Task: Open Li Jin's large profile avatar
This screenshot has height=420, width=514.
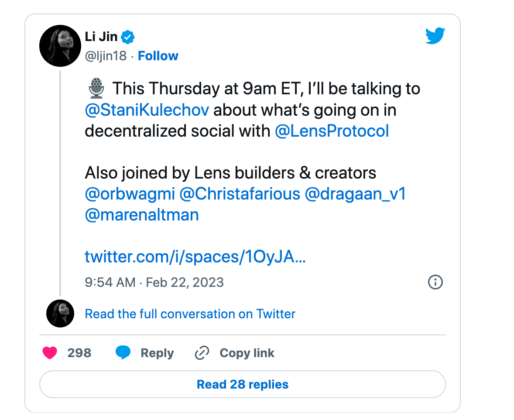Action: (x=60, y=45)
